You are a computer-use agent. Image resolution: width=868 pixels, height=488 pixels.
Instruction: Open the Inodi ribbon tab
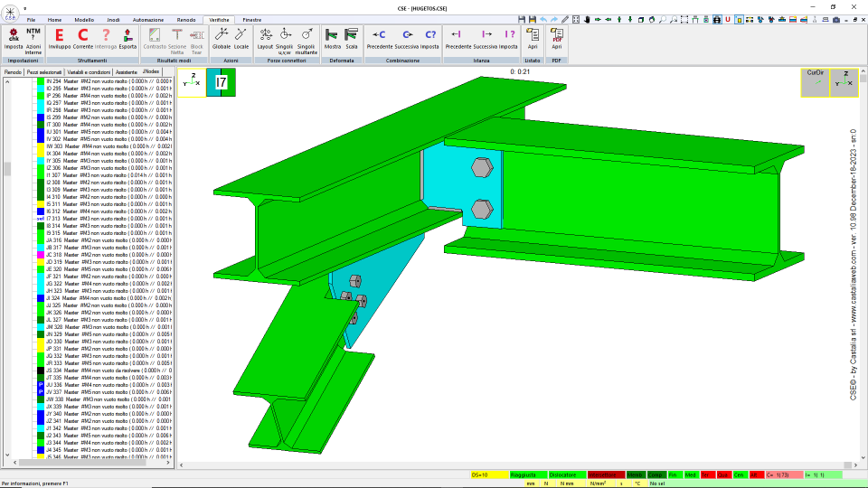coord(113,20)
